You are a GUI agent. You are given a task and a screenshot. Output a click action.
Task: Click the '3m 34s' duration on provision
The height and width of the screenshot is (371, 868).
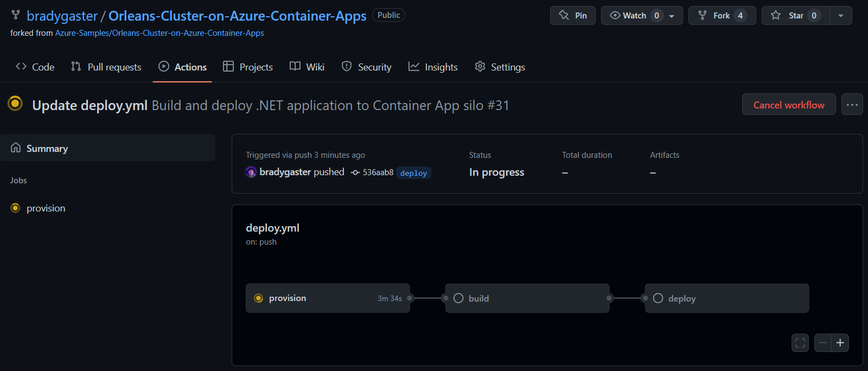(390, 298)
